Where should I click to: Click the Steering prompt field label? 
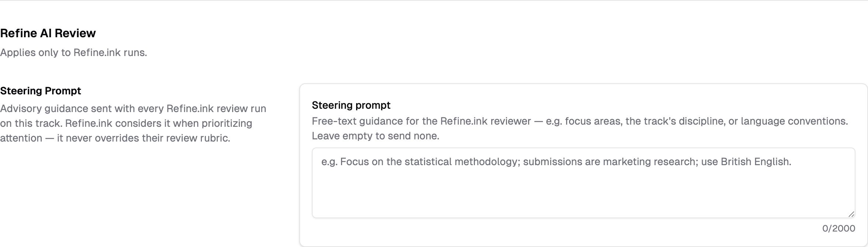pos(351,105)
